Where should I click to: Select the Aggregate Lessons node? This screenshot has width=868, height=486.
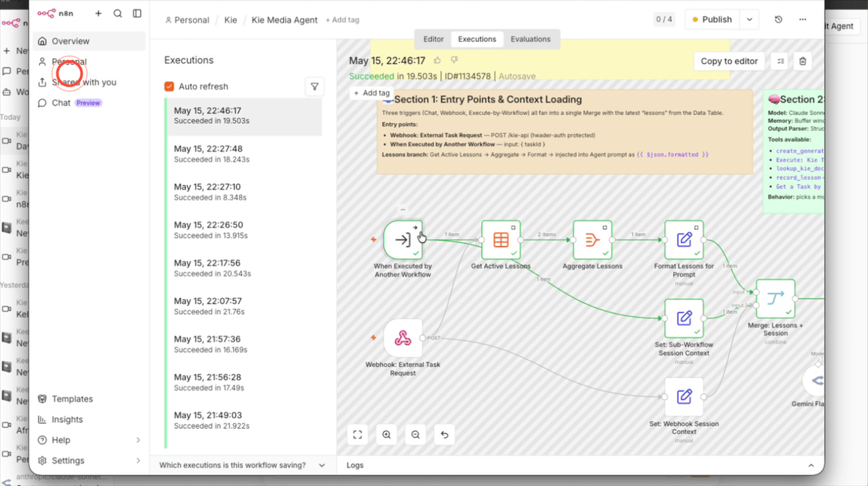point(592,239)
